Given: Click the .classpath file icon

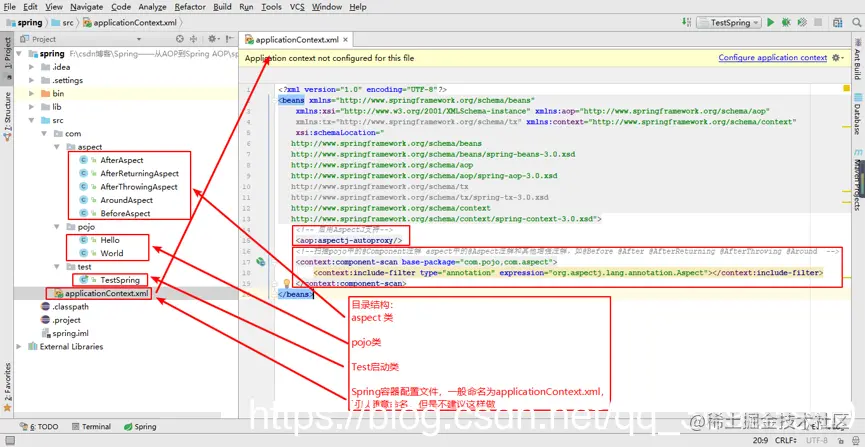Looking at the screenshot, I should (x=46, y=307).
